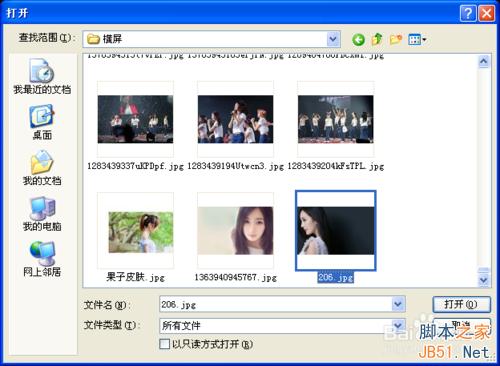The height and width of the screenshot is (366, 500).
Task: Select 我的电脑 in the sidebar
Action: pyautogui.click(x=42, y=213)
